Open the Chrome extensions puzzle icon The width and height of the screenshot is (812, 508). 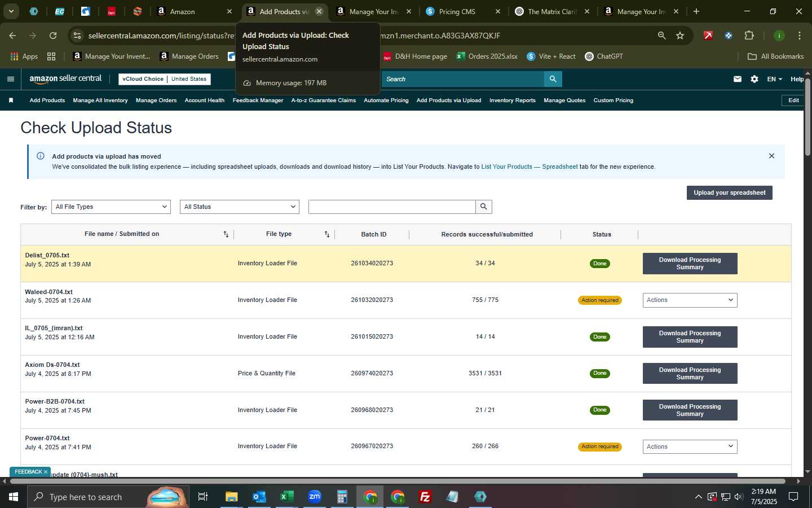click(749, 36)
